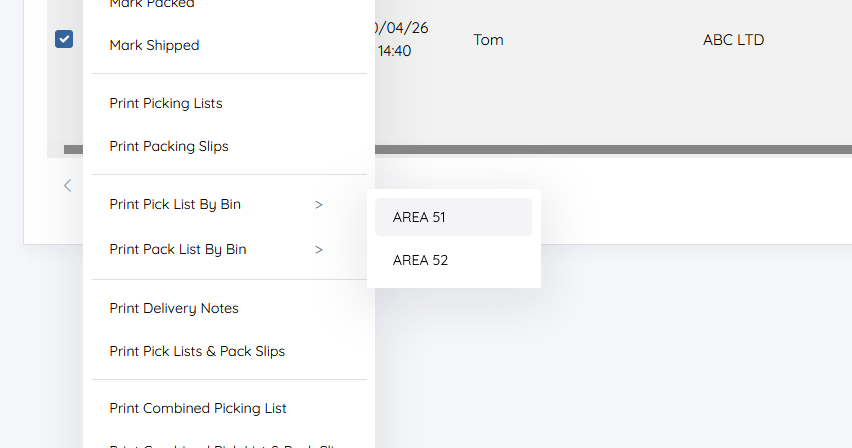852x448 pixels.
Task: Expand the Print Pack List By Bin chevron
Action: (319, 250)
